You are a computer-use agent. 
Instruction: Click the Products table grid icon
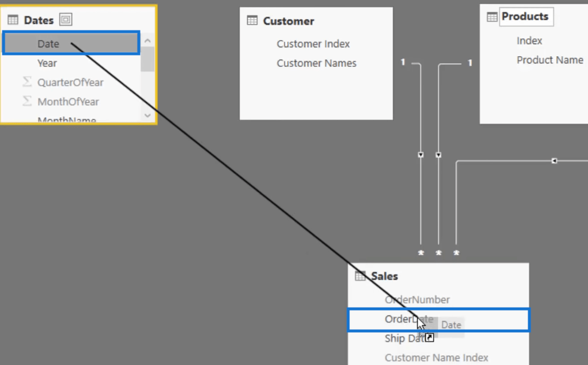(492, 17)
